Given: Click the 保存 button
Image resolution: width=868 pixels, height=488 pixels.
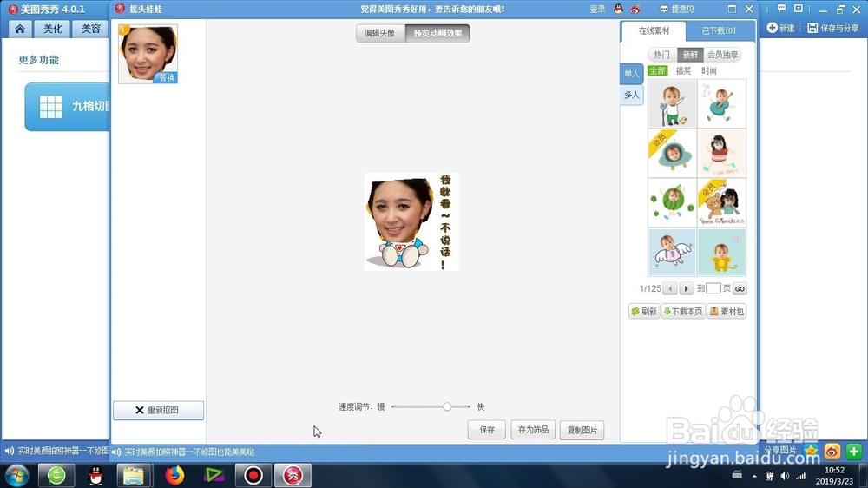Looking at the screenshot, I should (x=487, y=430).
